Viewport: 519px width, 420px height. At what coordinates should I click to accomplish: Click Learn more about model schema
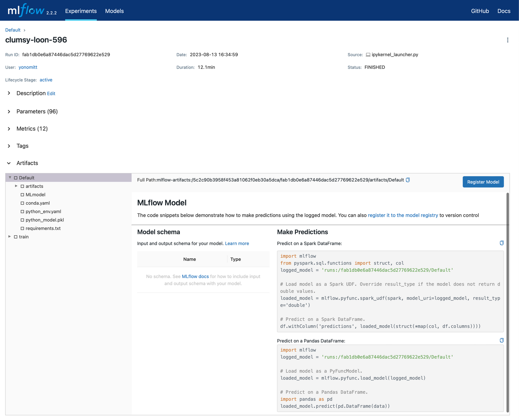tap(237, 243)
